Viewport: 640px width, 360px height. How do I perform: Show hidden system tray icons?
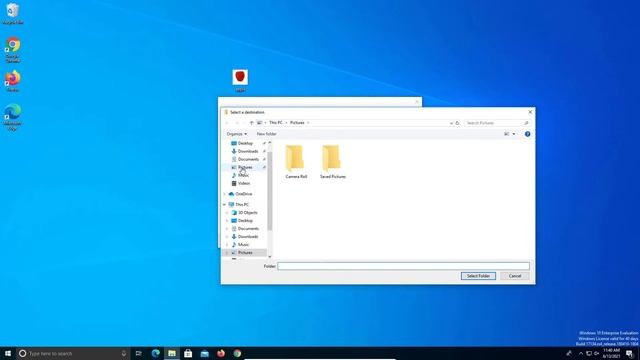(x=581, y=353)
